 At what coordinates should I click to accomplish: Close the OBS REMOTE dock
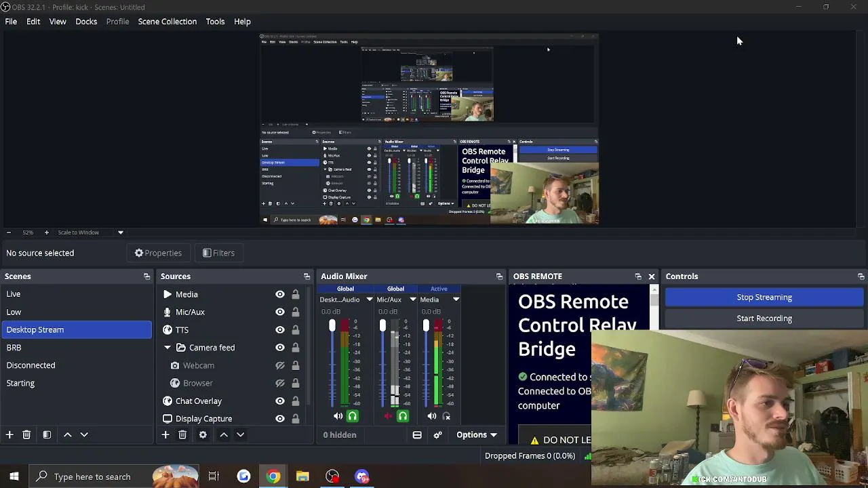(652, 277)
